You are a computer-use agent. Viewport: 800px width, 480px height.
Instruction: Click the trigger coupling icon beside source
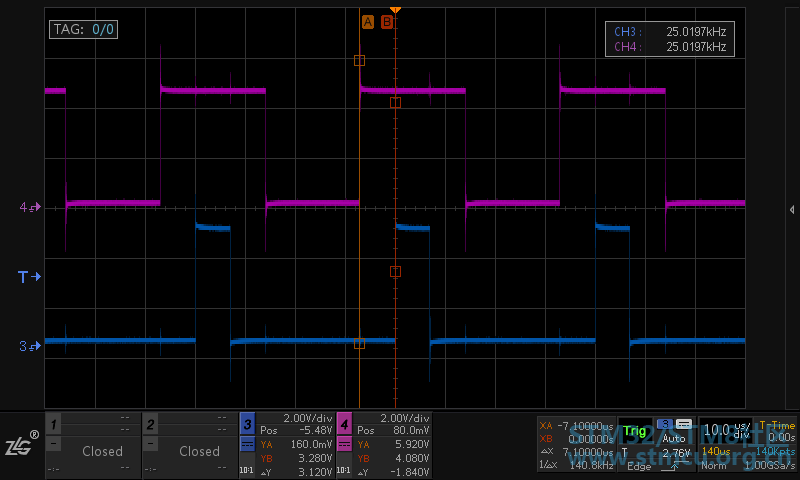pos(684,424)
